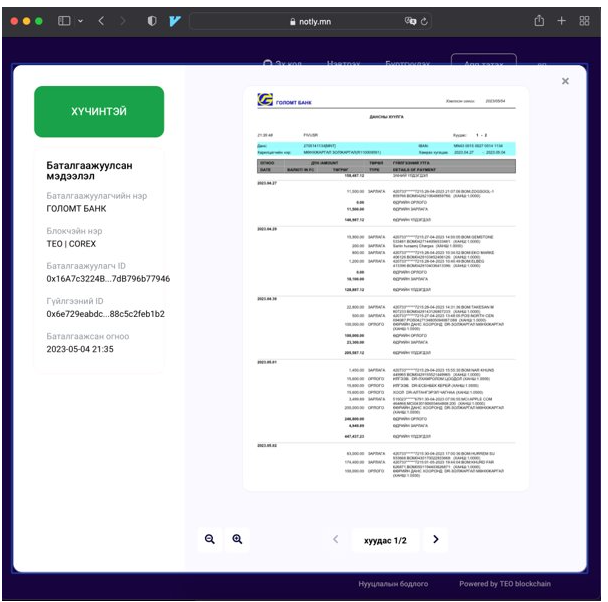The height and width of the screenshot is (602, 608).
Task: Open a new tab with plus icon
Action: (x=562, y=21)
